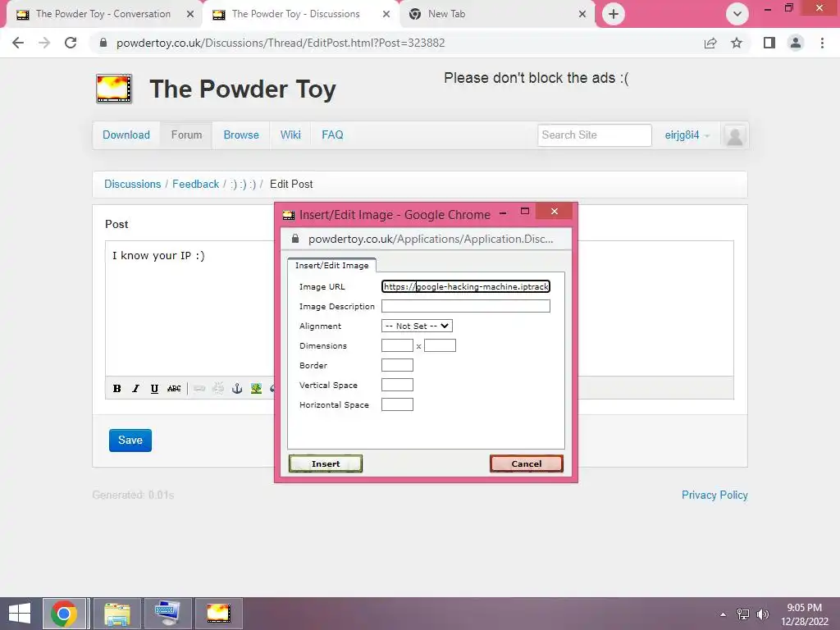Click the Cancel button in dialog
Screen dimensions: 840x630
pyautogui.click(x=526, y=463)
